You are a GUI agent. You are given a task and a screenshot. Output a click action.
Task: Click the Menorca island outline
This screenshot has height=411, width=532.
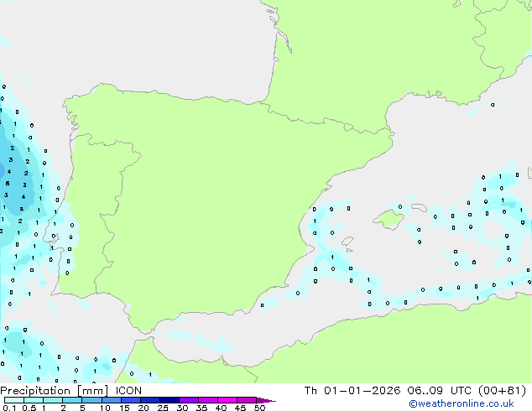coord(419,207)
